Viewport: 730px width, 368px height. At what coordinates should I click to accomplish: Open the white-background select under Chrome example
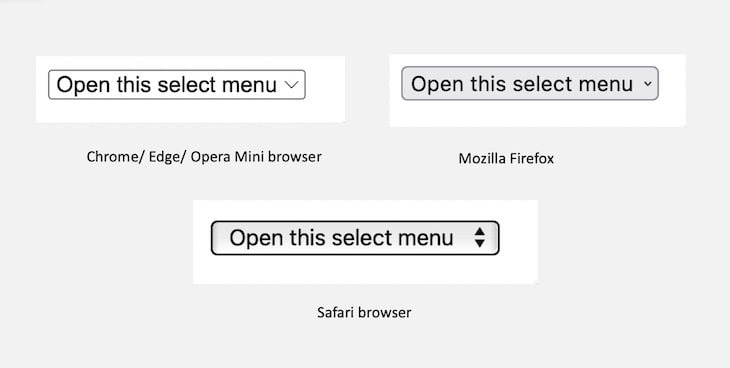(x=177, y=85)
